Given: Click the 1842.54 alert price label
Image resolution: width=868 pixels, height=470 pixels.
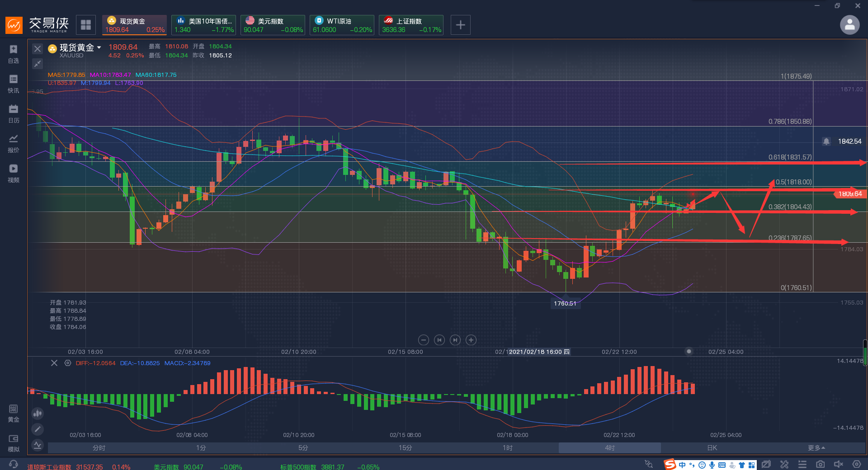Looking at the screenshot, I should point(849,141).
